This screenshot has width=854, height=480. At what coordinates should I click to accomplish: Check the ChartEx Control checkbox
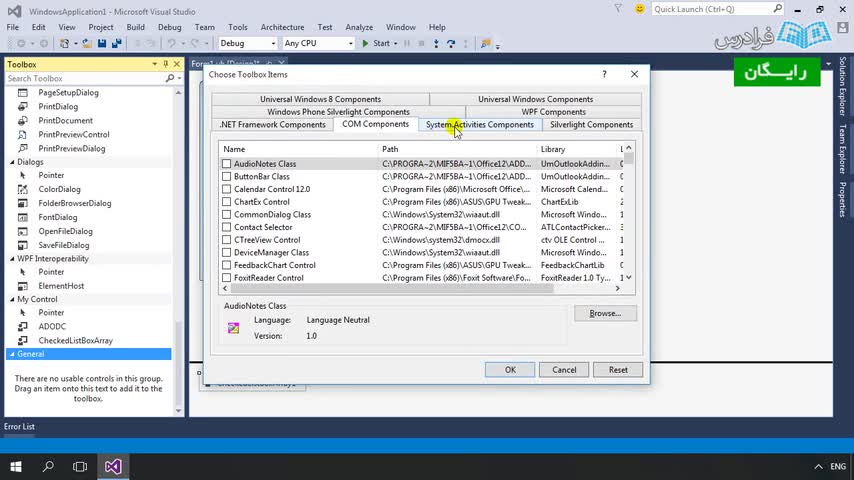(x=227, y=202)
